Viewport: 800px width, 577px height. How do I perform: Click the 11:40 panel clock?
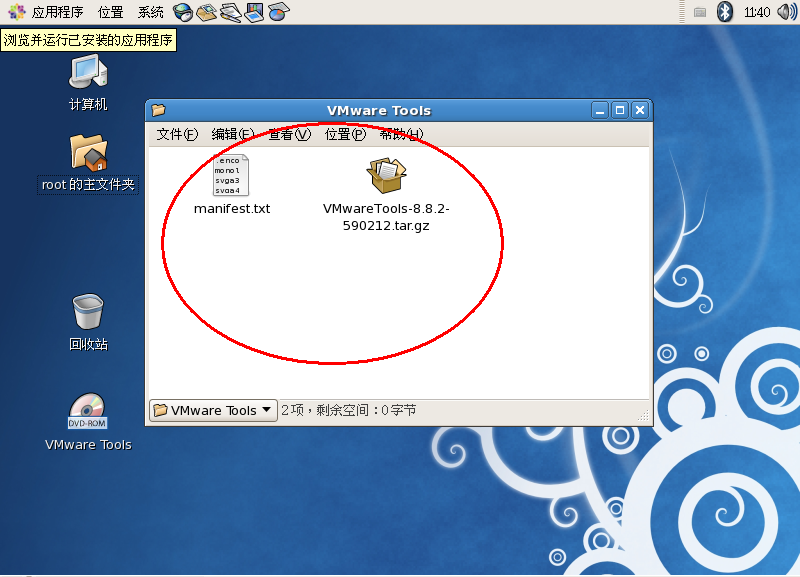pyautogui.click(x=757, y=12)
